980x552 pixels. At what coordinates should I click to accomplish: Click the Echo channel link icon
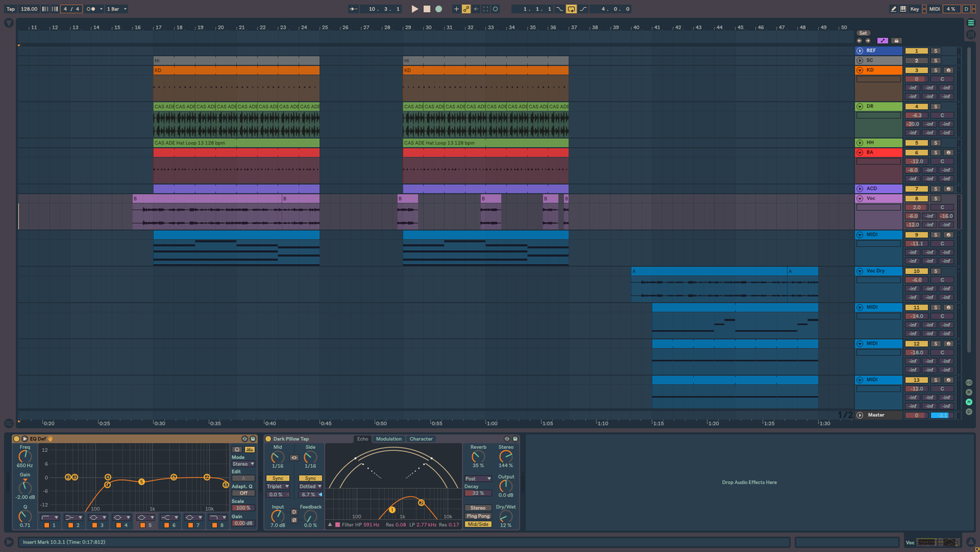(294, 458)
